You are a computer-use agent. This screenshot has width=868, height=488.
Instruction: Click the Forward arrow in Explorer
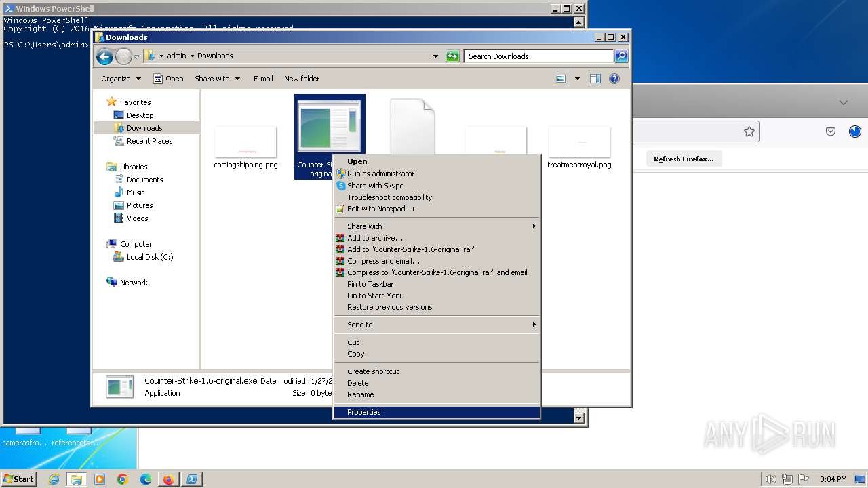tap(123, 56)
